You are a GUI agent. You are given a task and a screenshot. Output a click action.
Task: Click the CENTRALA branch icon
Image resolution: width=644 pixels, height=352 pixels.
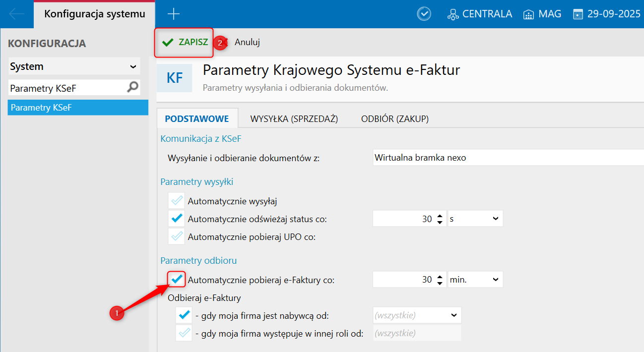click(x=452, y=14)
